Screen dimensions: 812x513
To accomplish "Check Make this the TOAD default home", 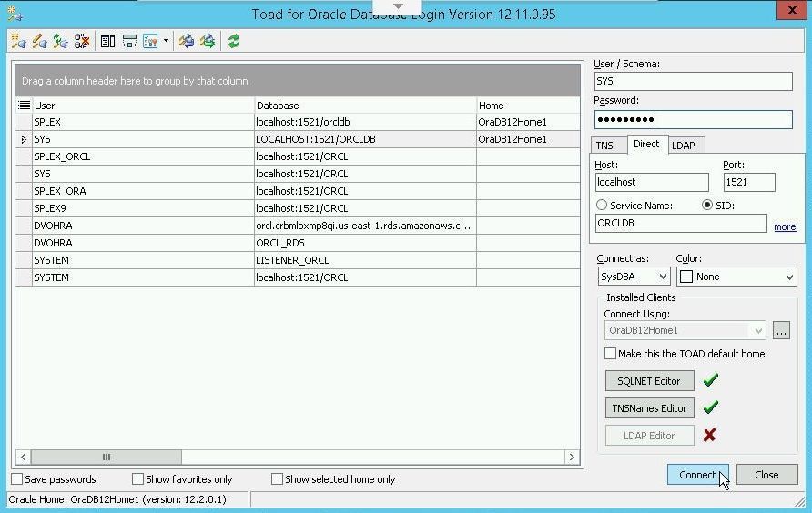I will click(611, 354).
